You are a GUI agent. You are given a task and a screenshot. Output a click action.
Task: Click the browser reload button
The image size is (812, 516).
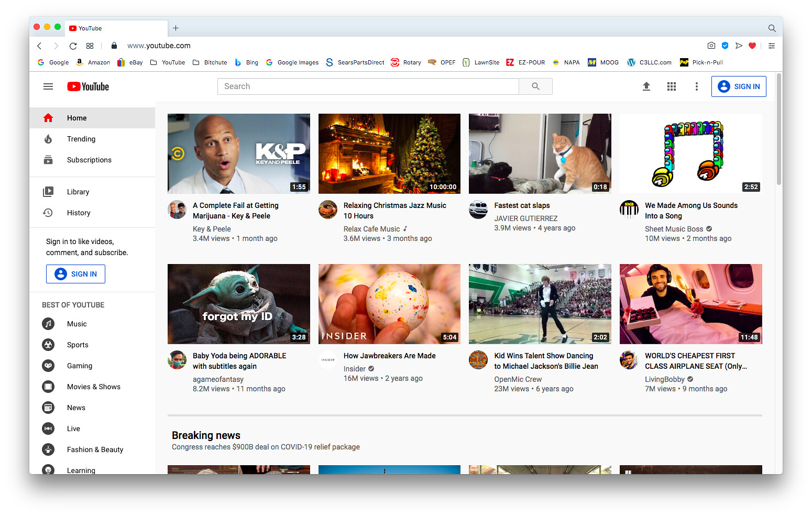pyautogui.click(x=73, y=46)
